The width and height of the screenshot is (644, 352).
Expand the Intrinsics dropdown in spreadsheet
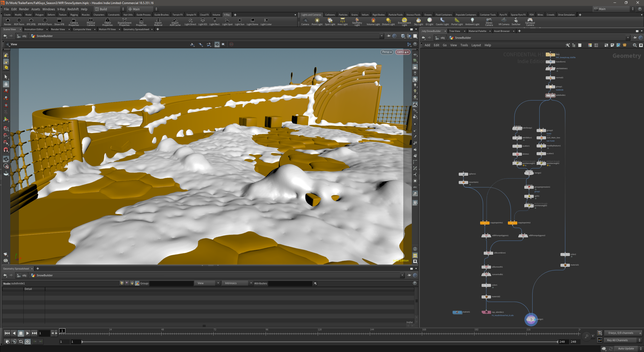(237, 283)
